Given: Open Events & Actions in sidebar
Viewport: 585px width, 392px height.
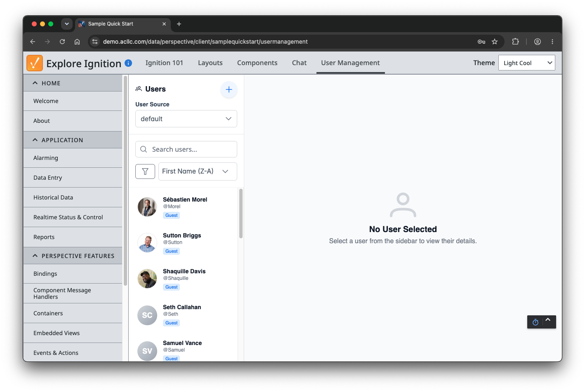Looking at the screenshot, I should coord(73,353).
